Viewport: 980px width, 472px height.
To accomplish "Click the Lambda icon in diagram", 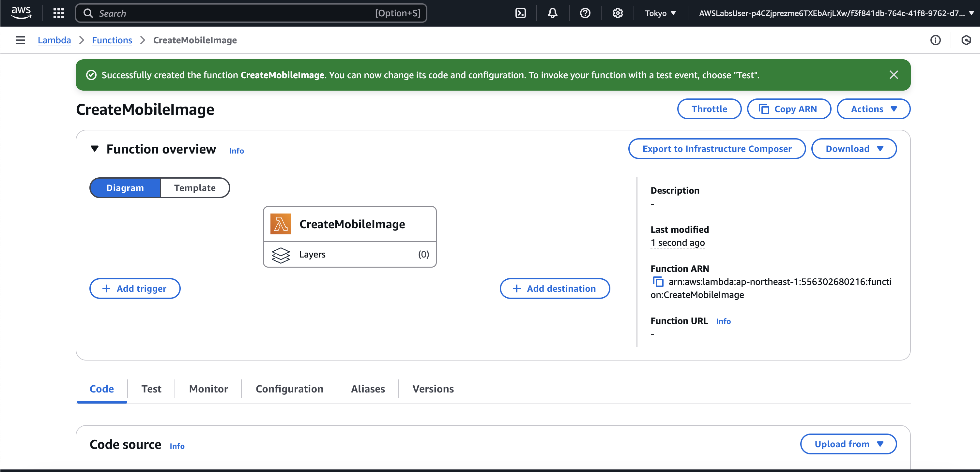I will 281,224.
